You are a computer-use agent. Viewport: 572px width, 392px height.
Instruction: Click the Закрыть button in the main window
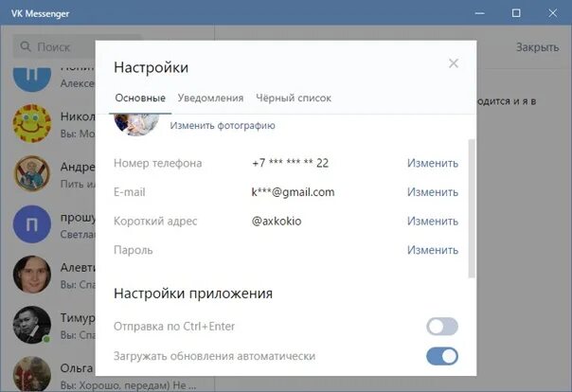pyautogui.click(x=537, y=47)
